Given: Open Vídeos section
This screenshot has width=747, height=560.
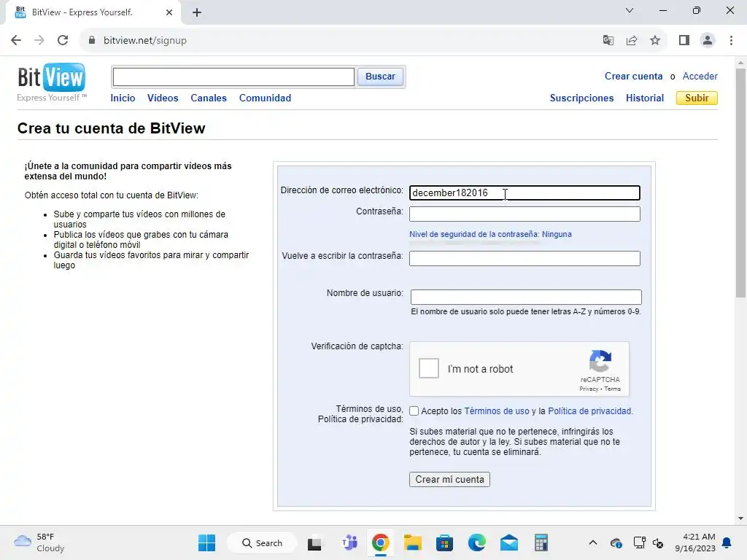Looking at the screenshot, I should point(163,98).
